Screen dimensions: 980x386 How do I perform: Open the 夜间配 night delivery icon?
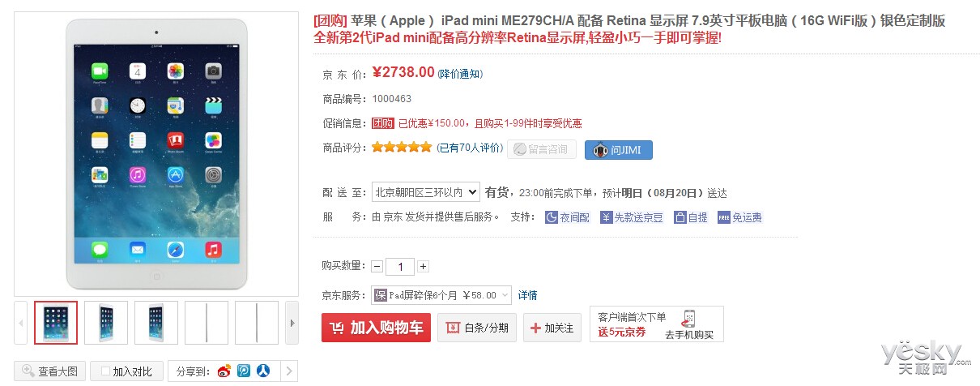click(567, 217)
